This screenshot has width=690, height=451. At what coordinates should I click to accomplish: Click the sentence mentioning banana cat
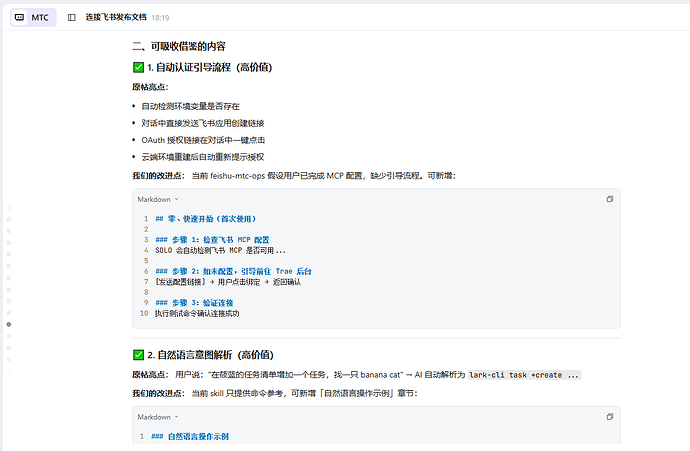[356, 375]
